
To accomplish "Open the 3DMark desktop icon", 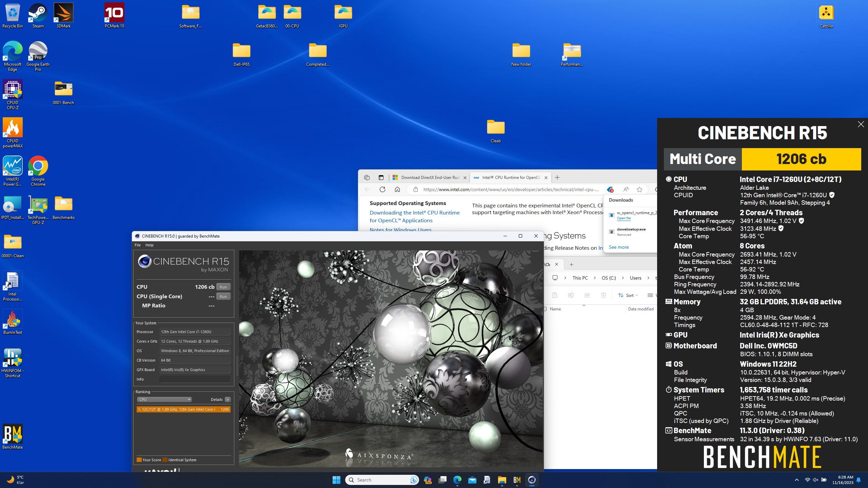I will 63,16.
